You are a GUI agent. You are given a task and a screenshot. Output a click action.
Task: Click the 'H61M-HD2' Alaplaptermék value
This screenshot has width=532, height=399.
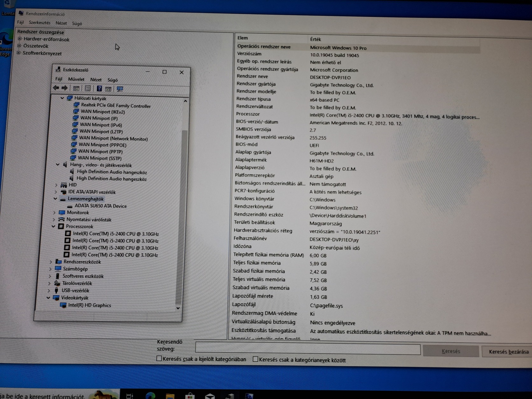(321, 161)
